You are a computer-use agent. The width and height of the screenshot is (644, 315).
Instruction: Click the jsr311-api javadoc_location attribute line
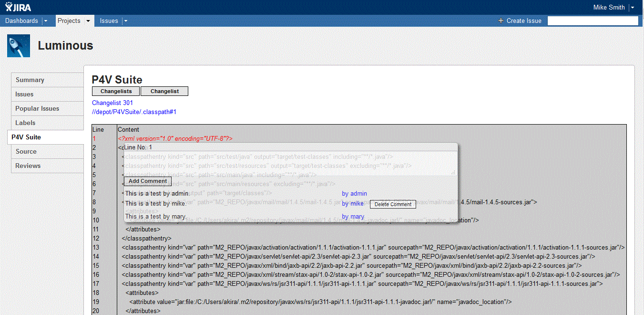(320, 302)
